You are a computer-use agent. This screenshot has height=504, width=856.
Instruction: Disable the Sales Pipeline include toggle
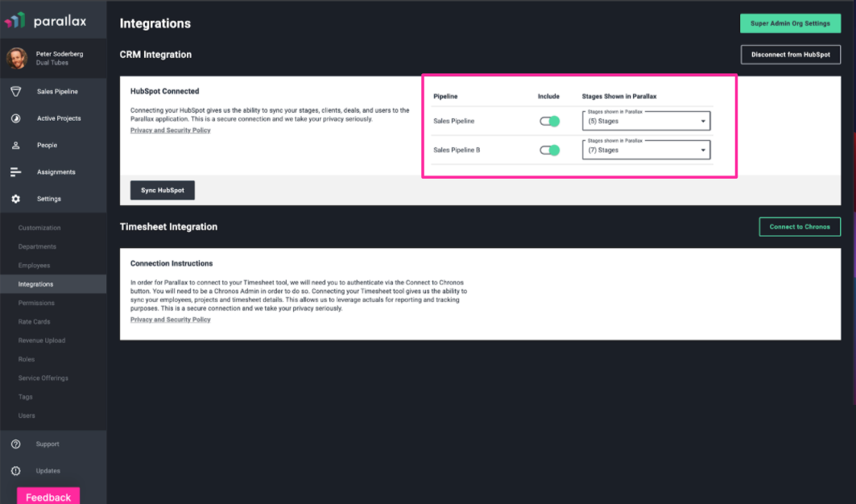550,122
